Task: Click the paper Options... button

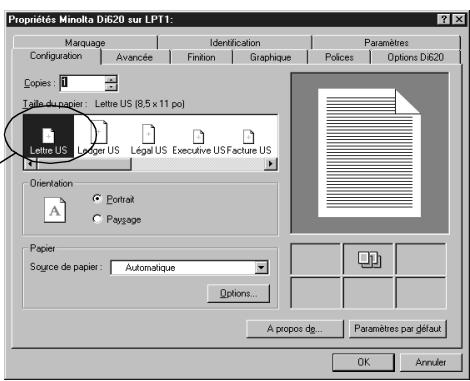Action: click(238, 293)
